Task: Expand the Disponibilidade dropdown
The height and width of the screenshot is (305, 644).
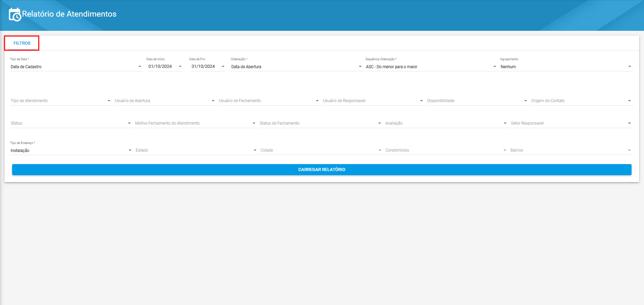Action: (478, 101)
